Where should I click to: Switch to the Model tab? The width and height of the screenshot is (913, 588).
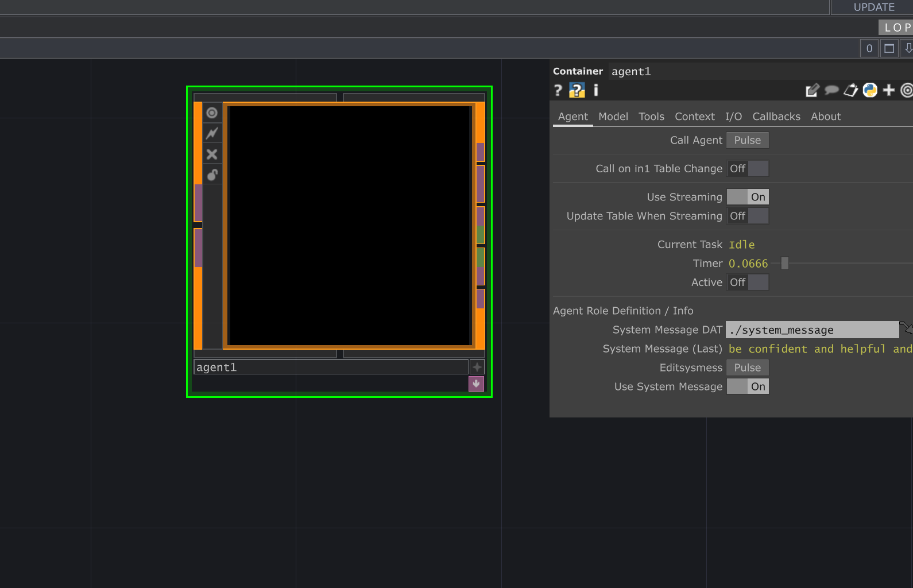[x=613, y=117]
